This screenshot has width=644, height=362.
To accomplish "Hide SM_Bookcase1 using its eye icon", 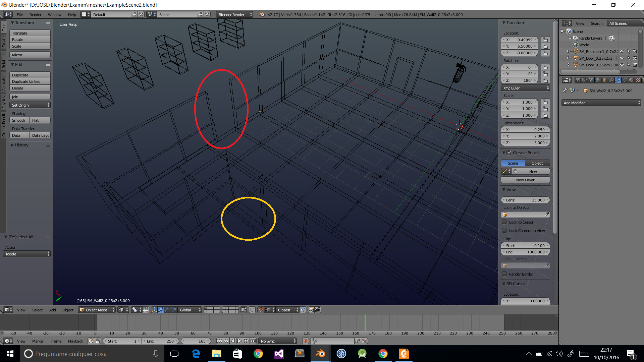I will pos(622,51).
